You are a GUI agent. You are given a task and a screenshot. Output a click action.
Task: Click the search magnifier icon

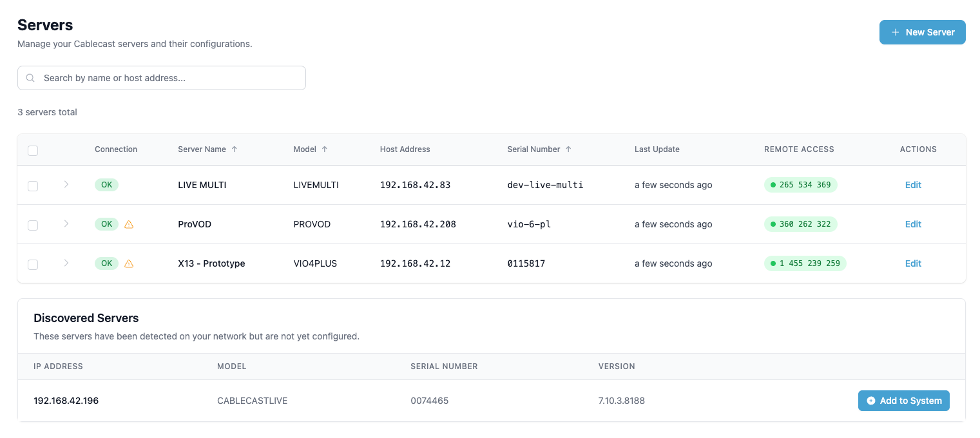30,77
